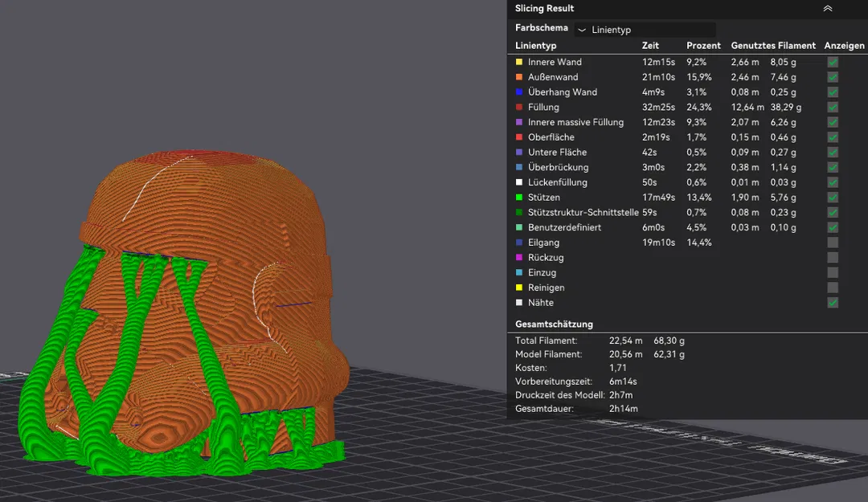This screenshot has width=868, height=502.
Task: Click the orange Außenwand color swatch
Action: (x=519, y=77)
